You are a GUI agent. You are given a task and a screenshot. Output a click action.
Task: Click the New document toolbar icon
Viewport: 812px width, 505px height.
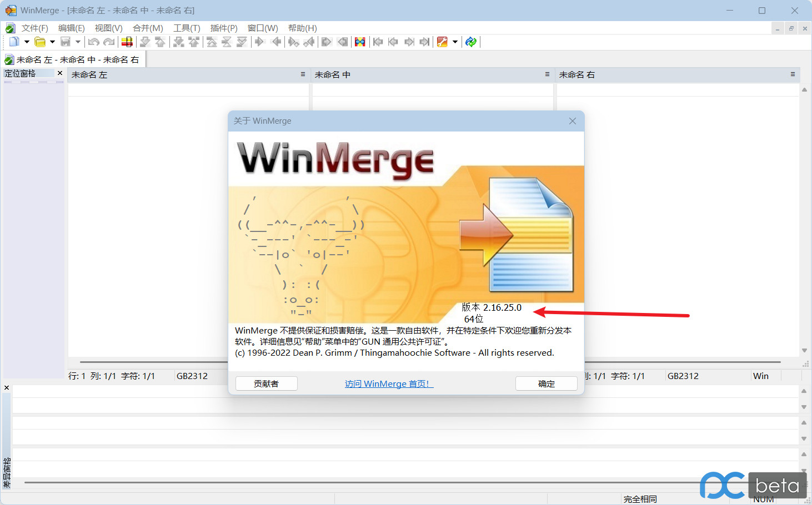pyautogui.click(x=14, y=42)
